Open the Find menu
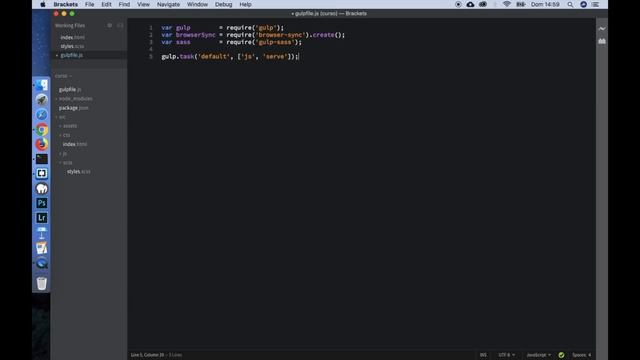Screen dimensions: 640x360 (x=124, y=4)
